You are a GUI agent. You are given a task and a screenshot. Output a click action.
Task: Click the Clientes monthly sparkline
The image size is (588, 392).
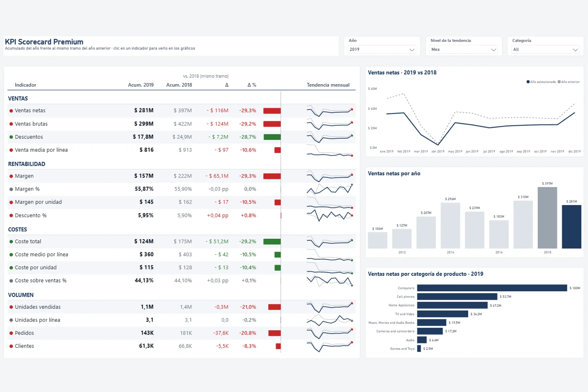[x=330, y=346]
